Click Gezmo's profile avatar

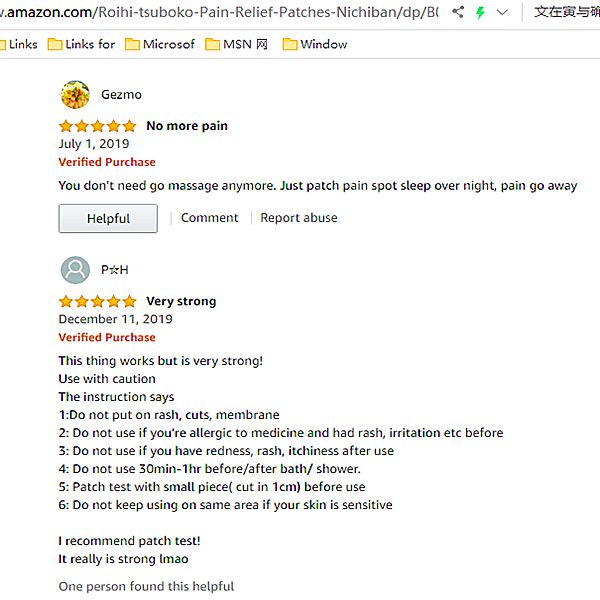coord(75,95)
